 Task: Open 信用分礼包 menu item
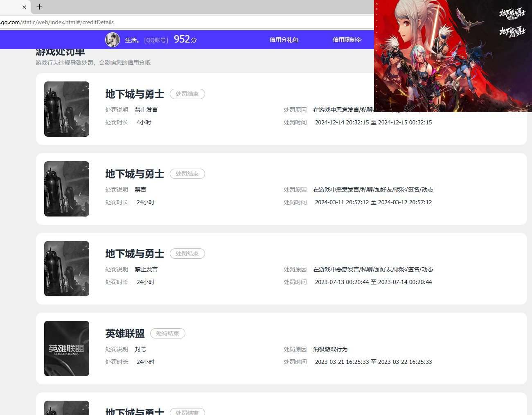[x=284, y=40]
